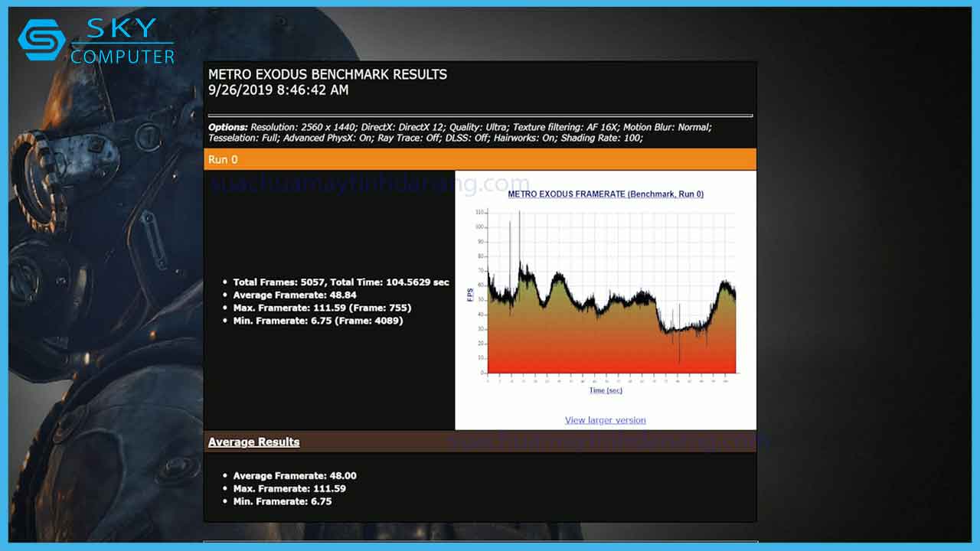The image size is (980, 551).
Task: Select the 'Average Results' heading
Action: coord(254,442)
